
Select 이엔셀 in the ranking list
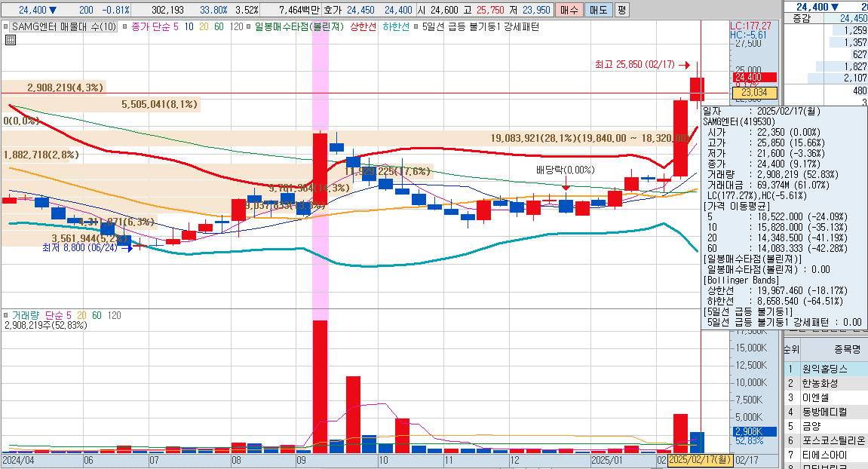[815, 397]
